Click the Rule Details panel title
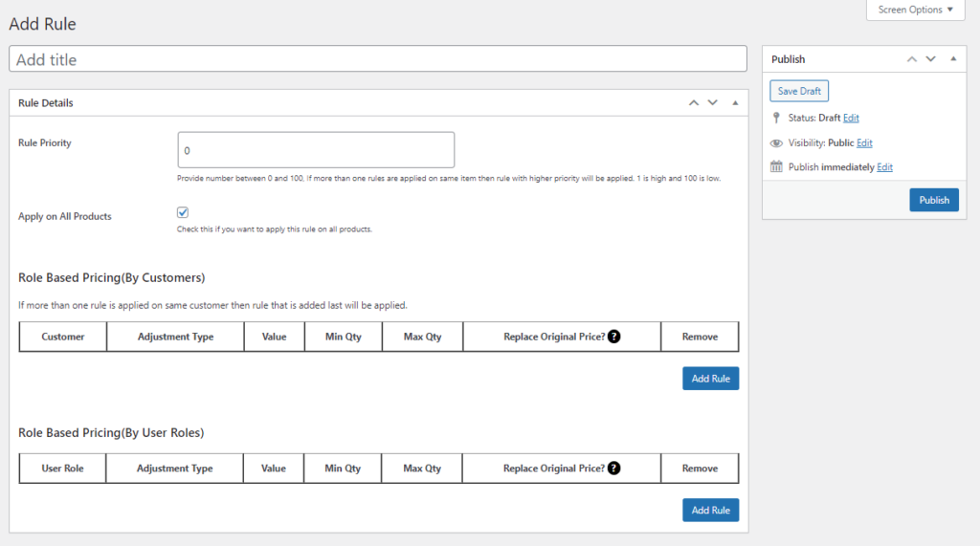The image size is (980, 546). coord(46,103)
